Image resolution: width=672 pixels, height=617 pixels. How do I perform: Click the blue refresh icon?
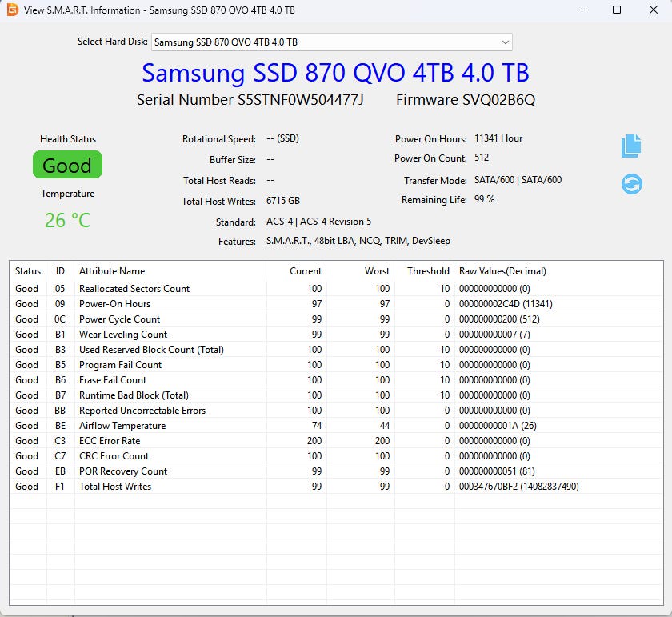tap(632, 184)
